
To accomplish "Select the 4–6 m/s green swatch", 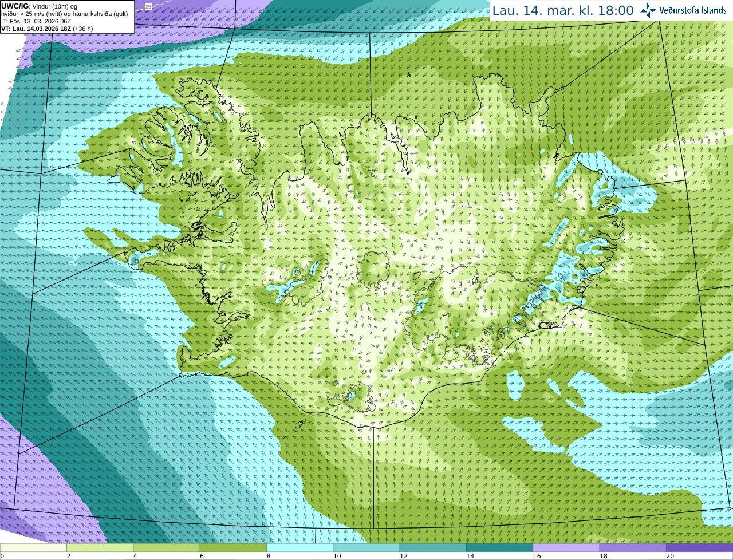I will 167,547.
